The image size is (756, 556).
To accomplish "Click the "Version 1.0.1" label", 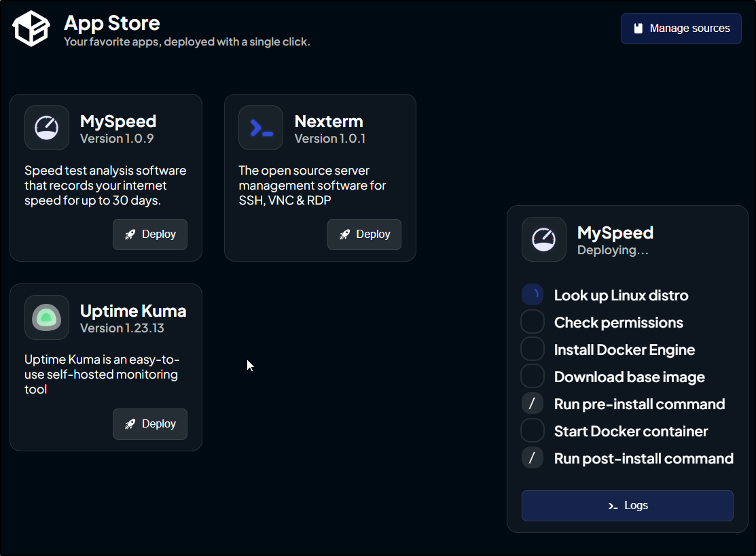I will click(330, 139).
